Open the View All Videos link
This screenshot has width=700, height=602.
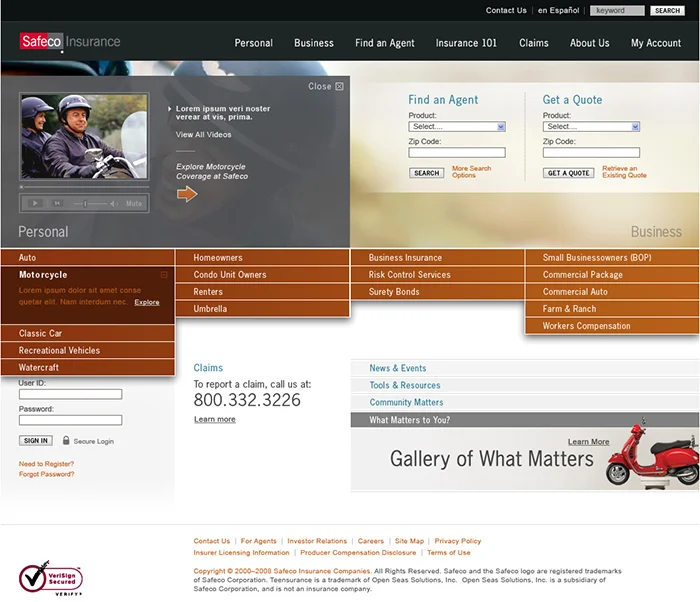point(203,134)
